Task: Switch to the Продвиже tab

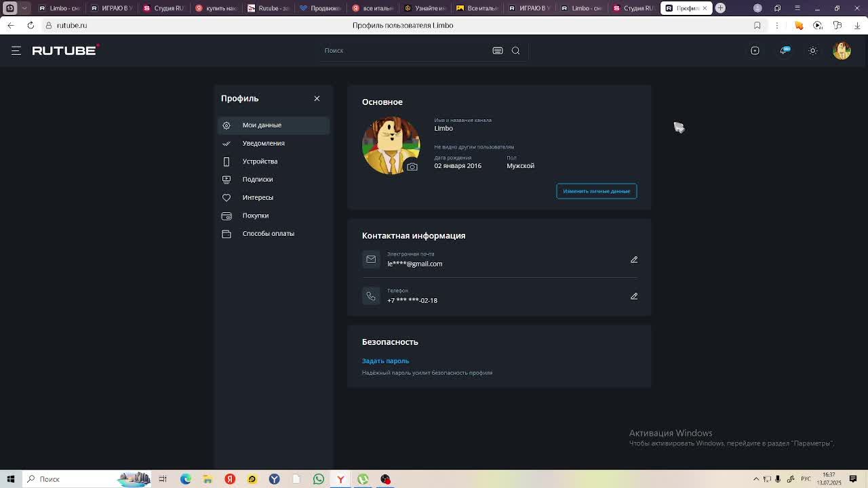Action: (x=321, y=8)
